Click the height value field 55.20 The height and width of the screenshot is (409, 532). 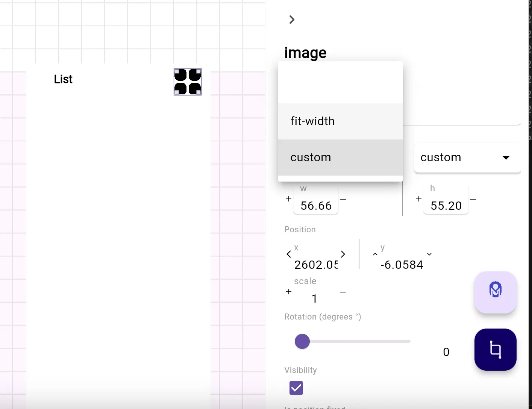coord(446,206)
